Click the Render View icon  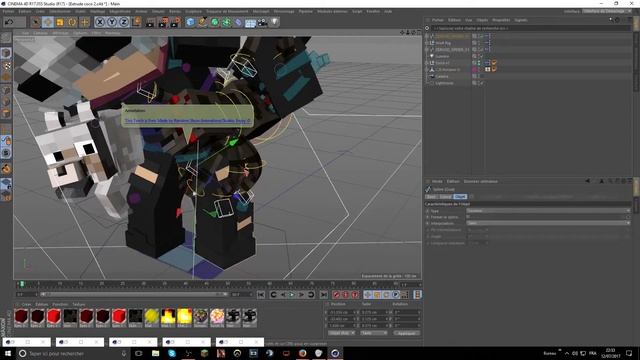coord(151,22)
